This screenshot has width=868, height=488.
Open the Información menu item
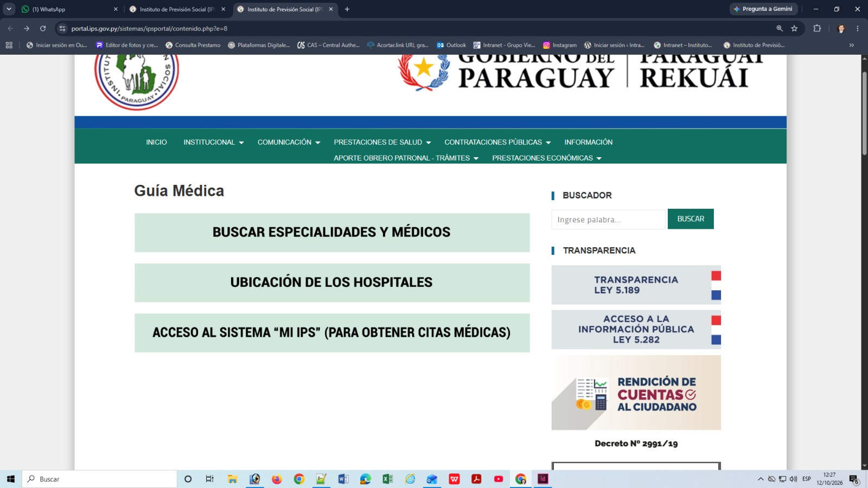tap(589, 142)
